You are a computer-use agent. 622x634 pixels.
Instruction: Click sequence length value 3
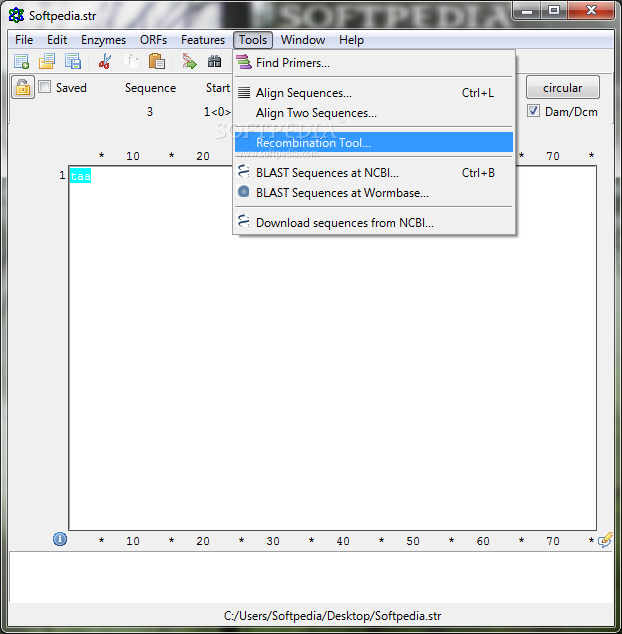(150, 112)
